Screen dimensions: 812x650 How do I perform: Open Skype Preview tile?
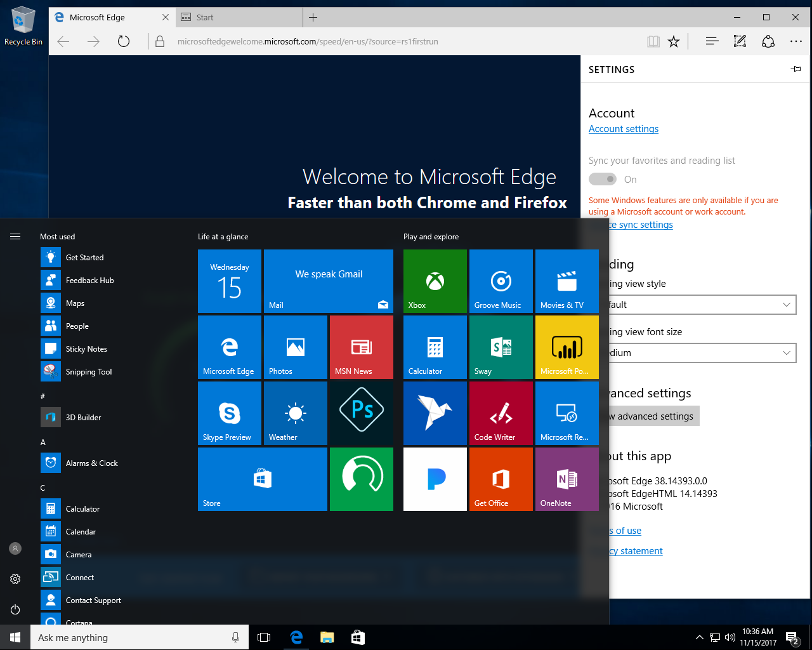pyautogui.click(x=230, y=413)
